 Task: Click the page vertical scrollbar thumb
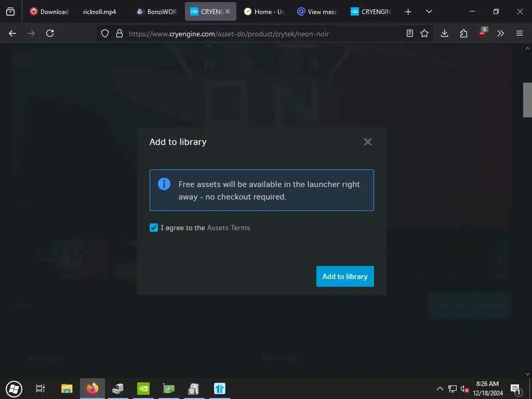tap(527, 100)
